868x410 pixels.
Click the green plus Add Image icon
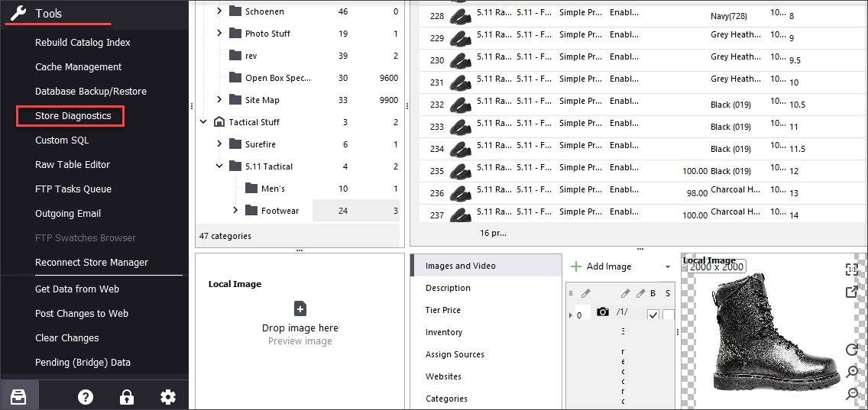coord(575,266)
